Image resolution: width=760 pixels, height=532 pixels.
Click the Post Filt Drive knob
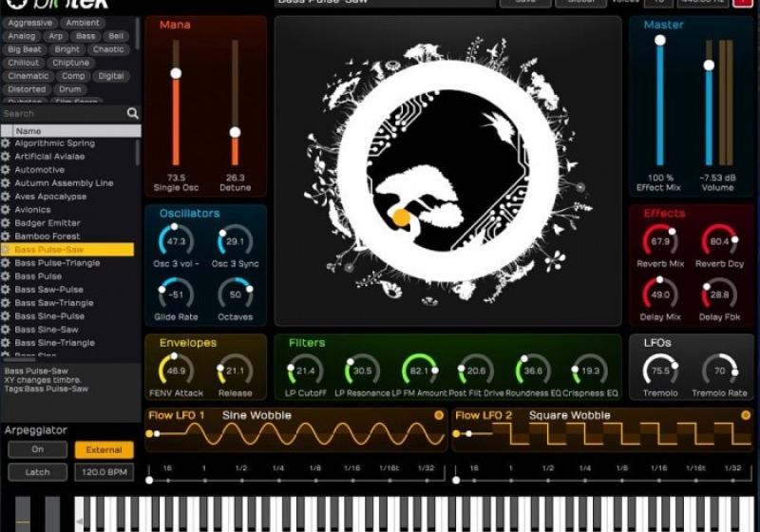(x=476, y=370)
